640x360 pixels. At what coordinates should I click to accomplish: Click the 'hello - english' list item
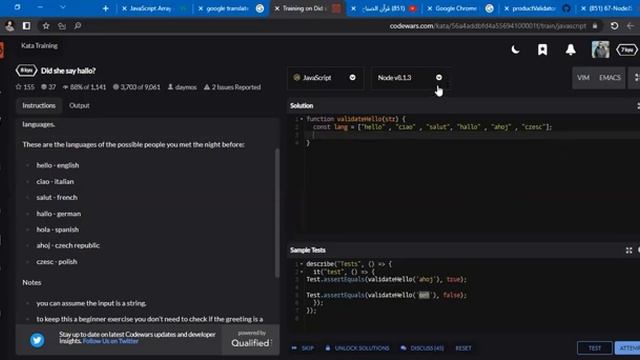(58, 165)
